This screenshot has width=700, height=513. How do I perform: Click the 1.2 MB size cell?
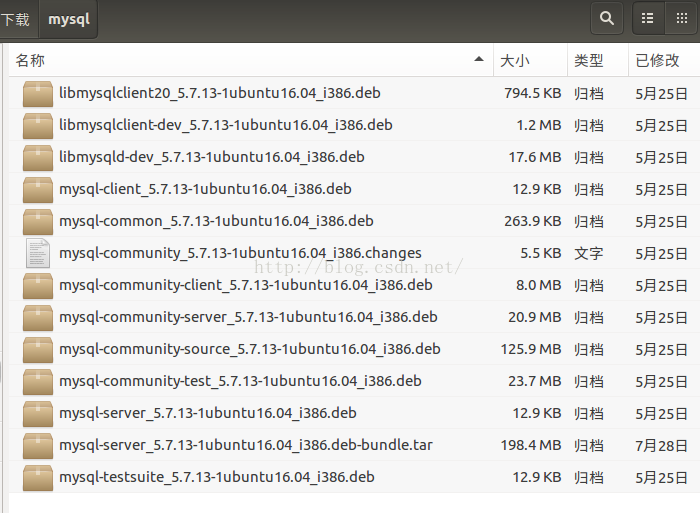539,125
